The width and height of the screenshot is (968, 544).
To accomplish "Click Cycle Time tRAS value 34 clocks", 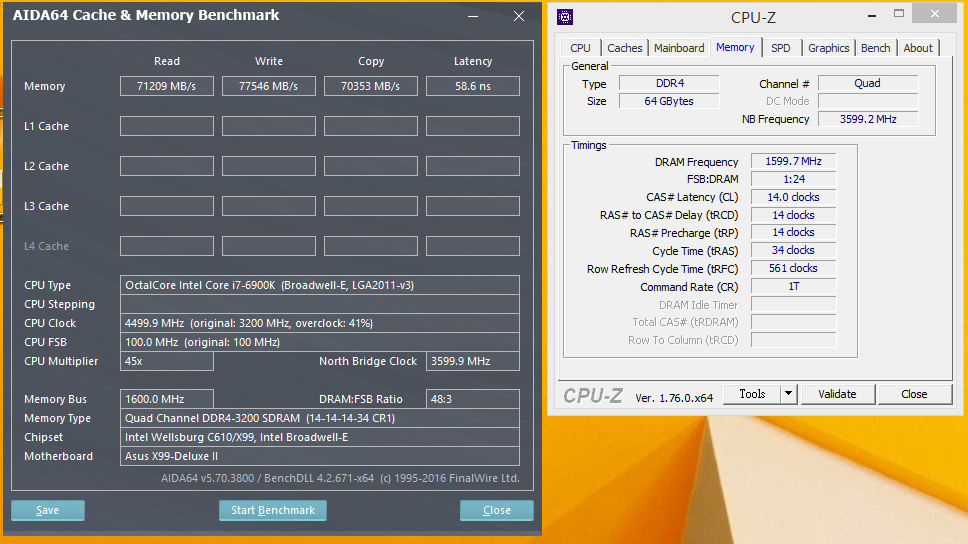I will [x=793, y=250].
